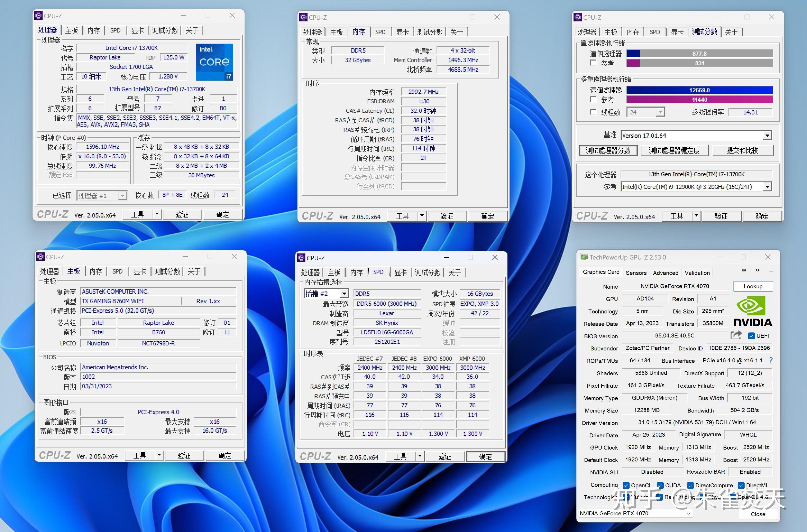The height and width of the screenshot is (532, 807).
Task: Select 处理器 tab in mainboard window
Action: [49, 271]
